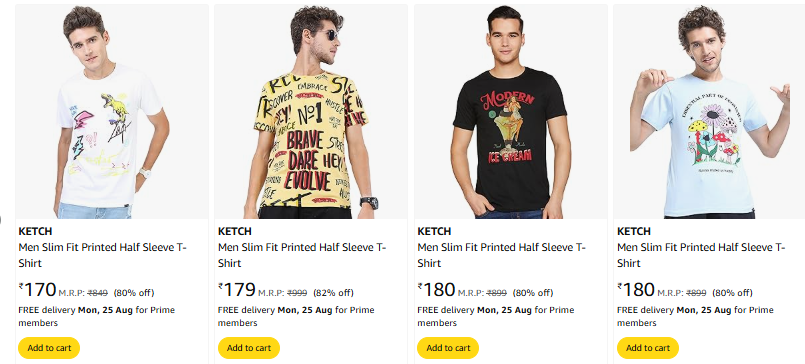Open the title link under the black T-shirt

502,255
